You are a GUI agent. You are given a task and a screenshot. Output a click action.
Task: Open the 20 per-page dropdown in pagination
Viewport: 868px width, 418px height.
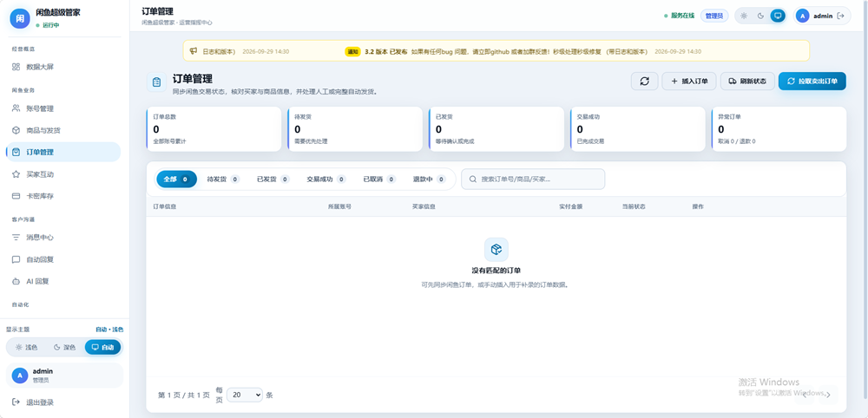245,395
